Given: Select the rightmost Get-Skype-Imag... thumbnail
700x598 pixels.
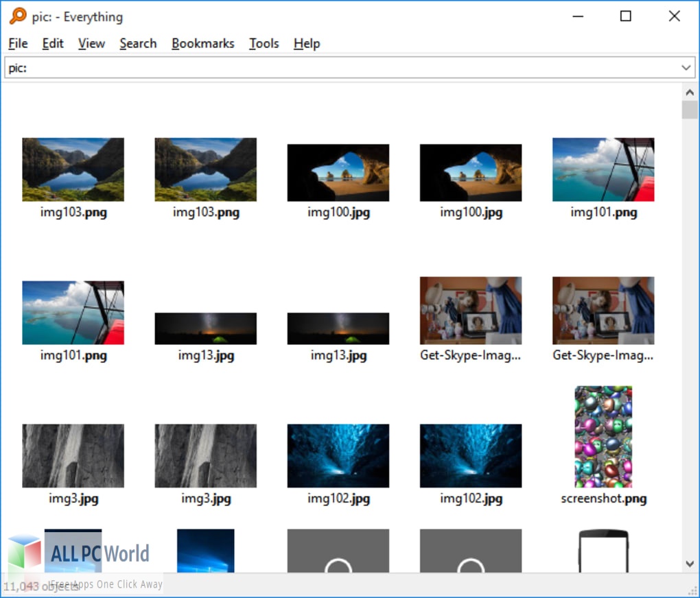Looking at the screenshot, I should point(603,311).
